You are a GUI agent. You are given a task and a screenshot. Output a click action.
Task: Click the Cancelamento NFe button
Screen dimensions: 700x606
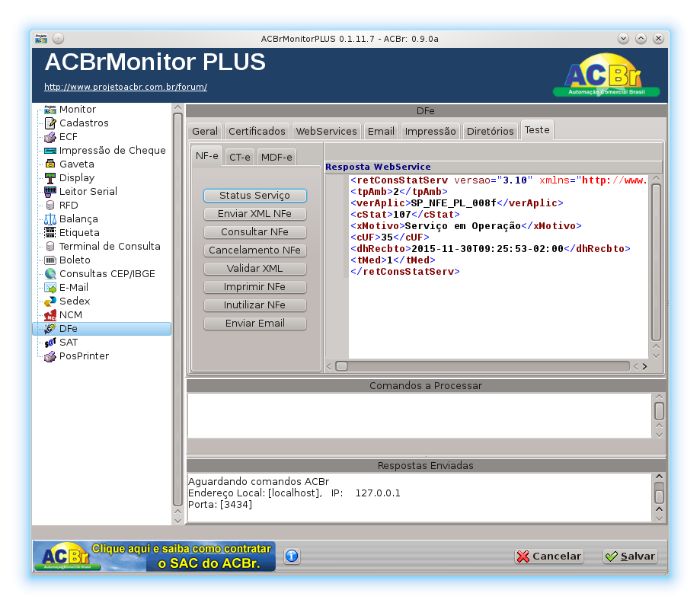click(x=255, y=250)
